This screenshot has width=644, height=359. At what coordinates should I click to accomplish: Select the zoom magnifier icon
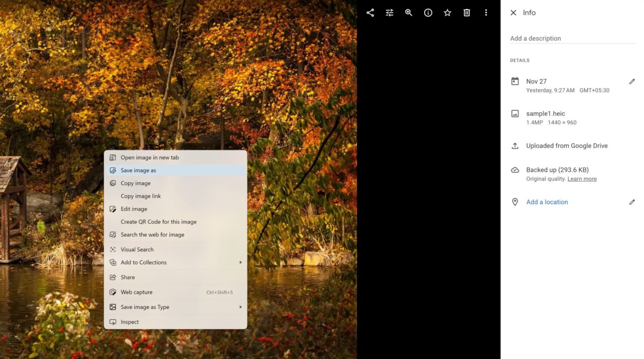(x=408, y=13)
